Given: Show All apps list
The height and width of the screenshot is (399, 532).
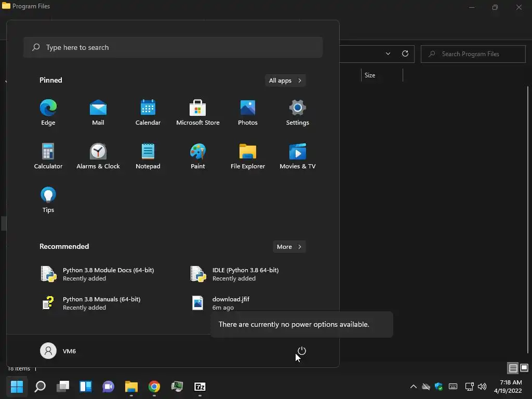Looking at the screenshot, I should pos(285,81).
